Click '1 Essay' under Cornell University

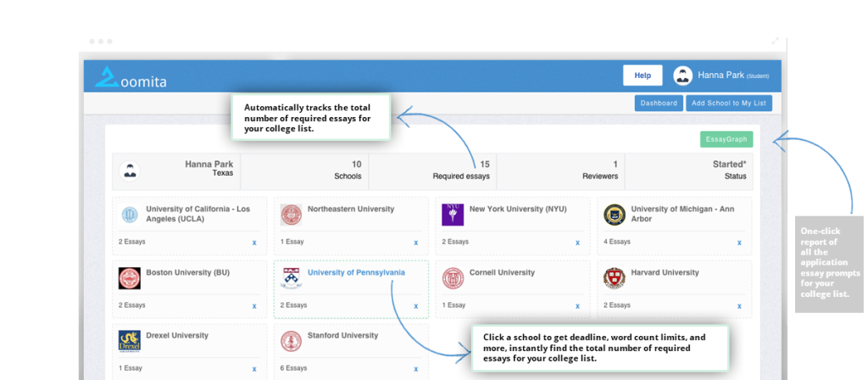(453, 305)
